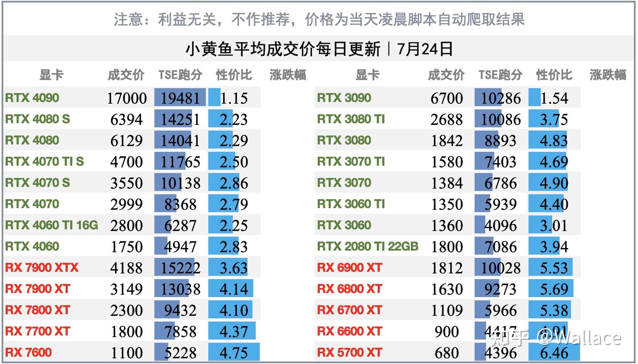Click the plain RTX 3070 card name
Viewport: 638px width, 364px height.
click(344, 183)
